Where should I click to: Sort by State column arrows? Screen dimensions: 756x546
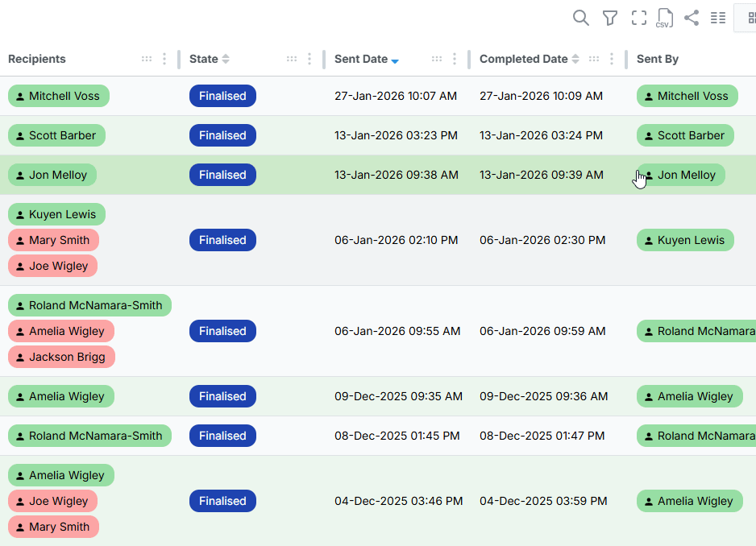pos(226,59)
